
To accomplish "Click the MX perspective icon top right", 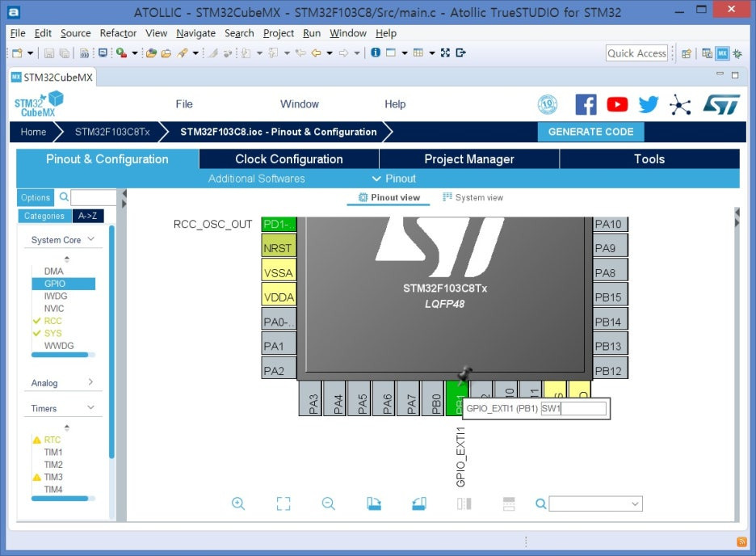I will (722, 53).
